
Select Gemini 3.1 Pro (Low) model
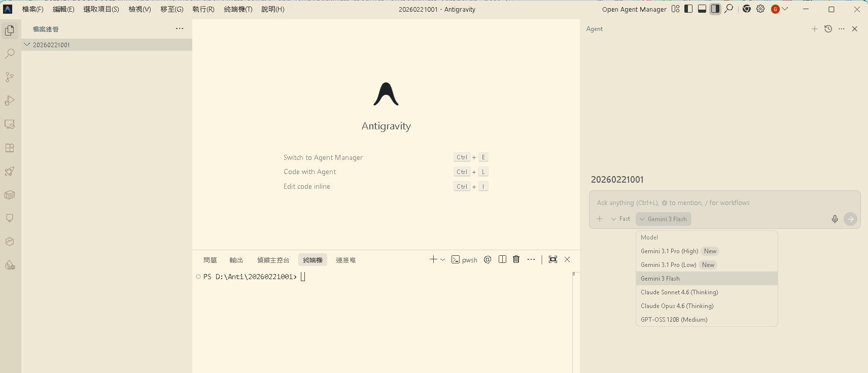(x=707, y=265)
